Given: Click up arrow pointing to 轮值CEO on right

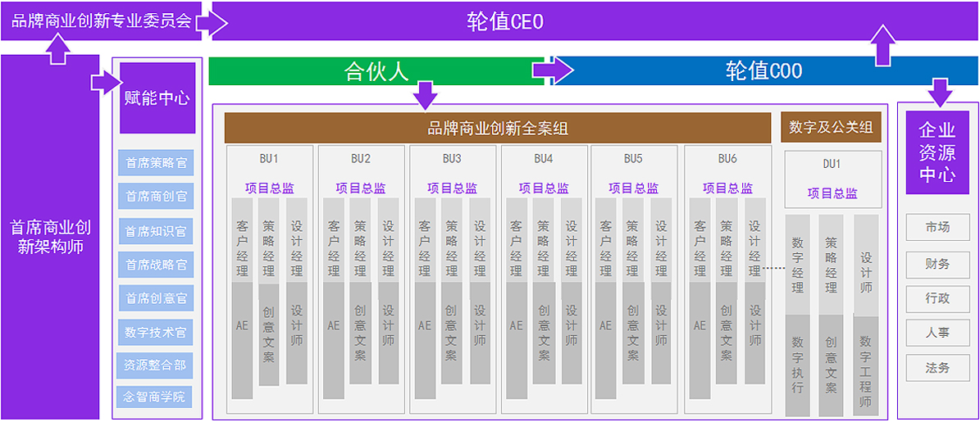Looking at the screenshot, I should 884,45.
